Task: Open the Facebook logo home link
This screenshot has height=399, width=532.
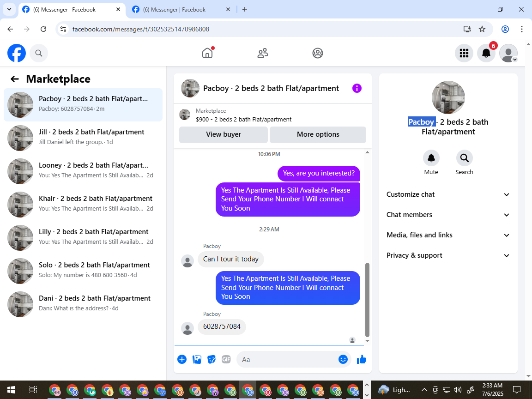Action: 17,53
